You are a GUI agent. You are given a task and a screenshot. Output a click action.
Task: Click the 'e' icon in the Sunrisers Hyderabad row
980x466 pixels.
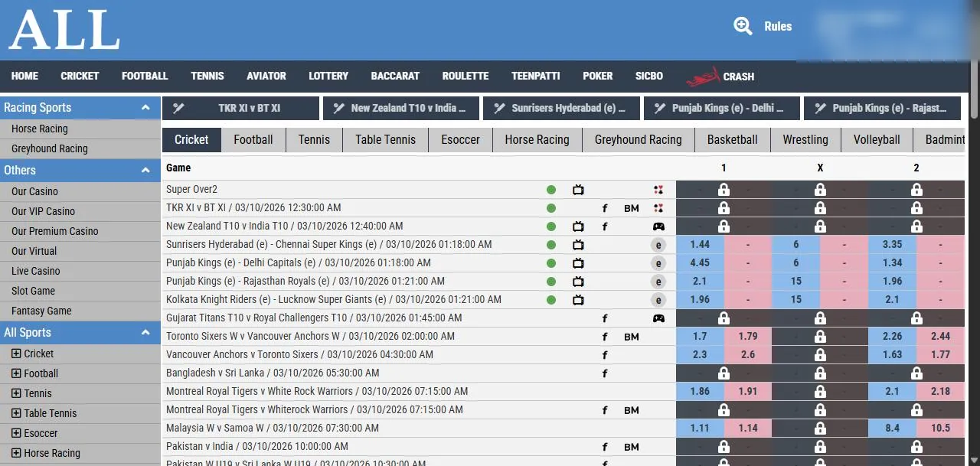pos(658,245)
